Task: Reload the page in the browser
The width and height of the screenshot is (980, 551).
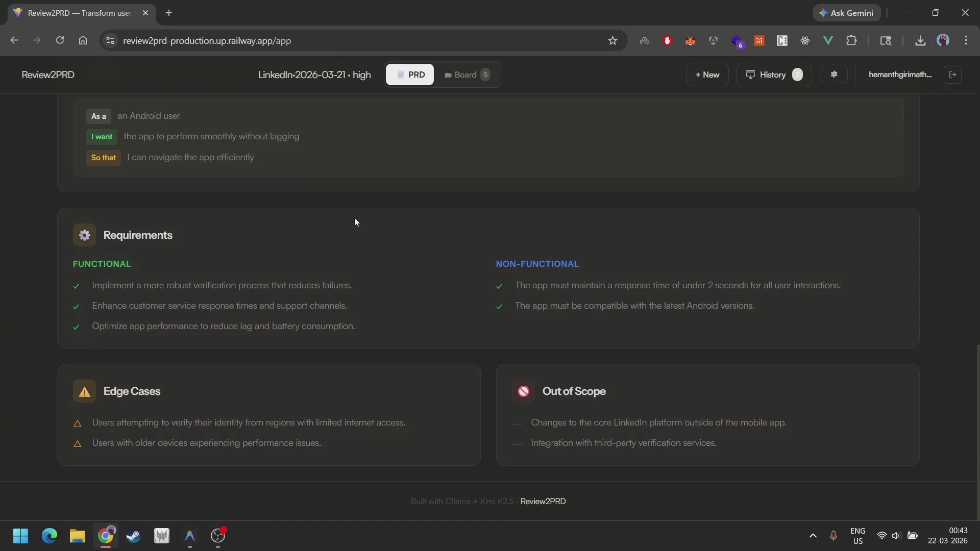Action: click(x=60, y=40)
